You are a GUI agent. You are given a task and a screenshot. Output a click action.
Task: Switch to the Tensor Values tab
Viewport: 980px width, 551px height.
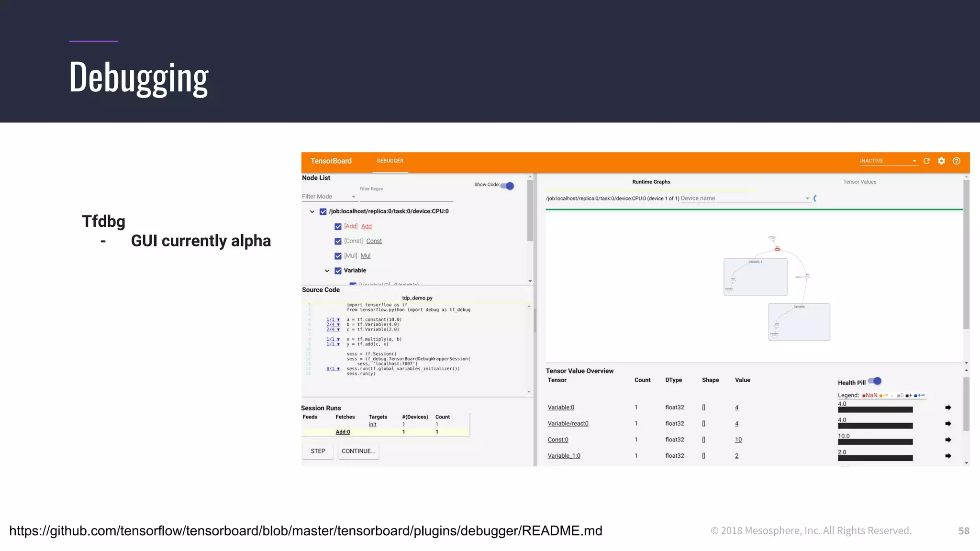click(x=859, y=182)
